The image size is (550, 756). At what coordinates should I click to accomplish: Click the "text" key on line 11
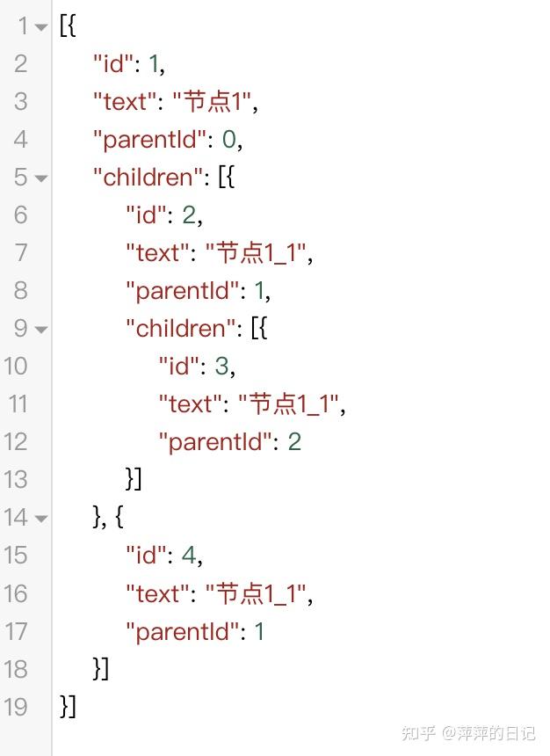[190, 404]
